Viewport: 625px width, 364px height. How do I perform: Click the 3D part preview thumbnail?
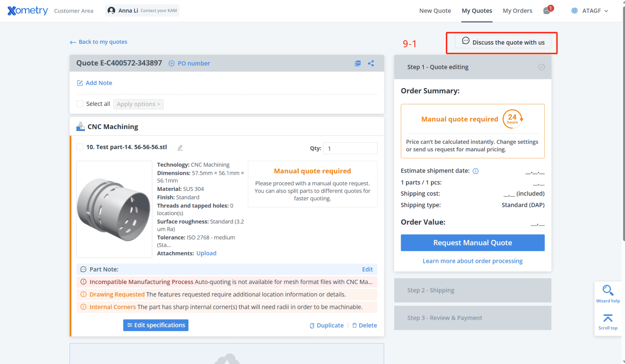click(114, 210)
